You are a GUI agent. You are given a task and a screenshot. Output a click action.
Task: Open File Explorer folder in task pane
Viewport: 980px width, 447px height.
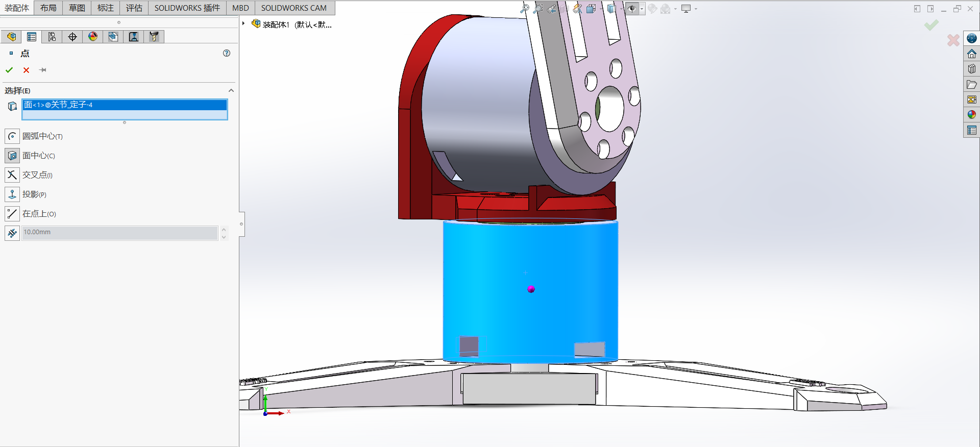(x=972, y=84)
